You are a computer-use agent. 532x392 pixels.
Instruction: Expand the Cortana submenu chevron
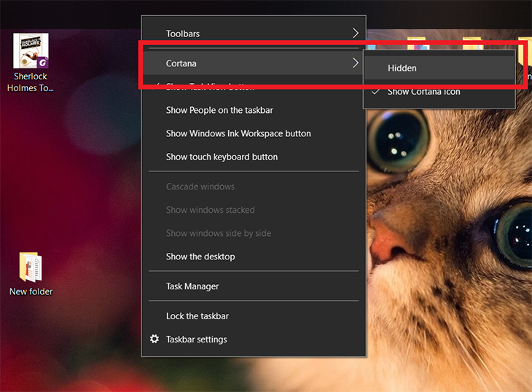(x=355, y=63)
